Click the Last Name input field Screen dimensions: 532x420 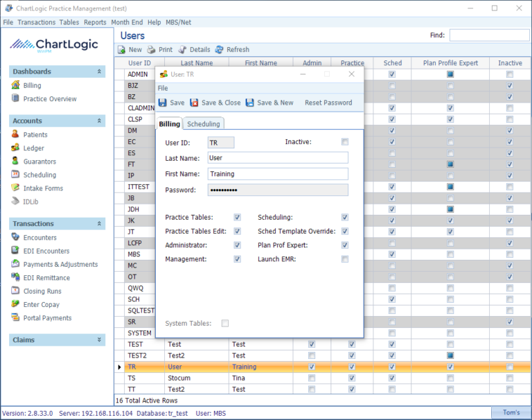(x=278, y=158)
